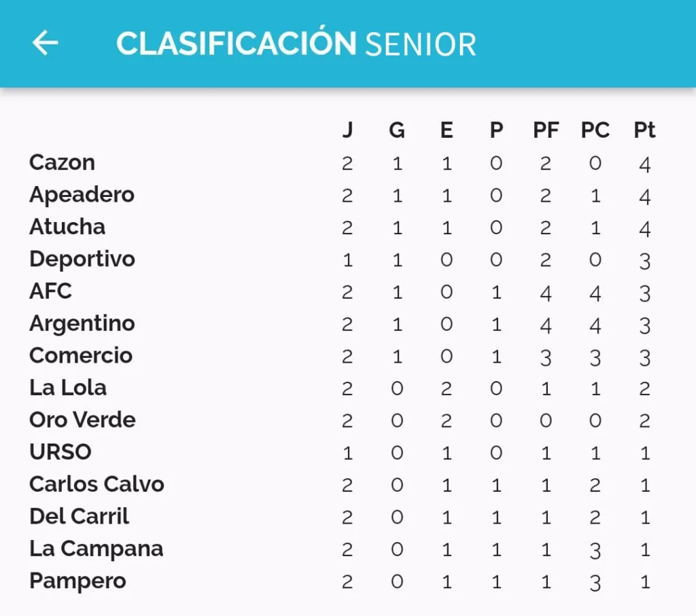The height and width of the screenshot is (616, 696).
Task: Click the CLASIFICACIÓN SENIOR title
Action: tap(296, 43)
